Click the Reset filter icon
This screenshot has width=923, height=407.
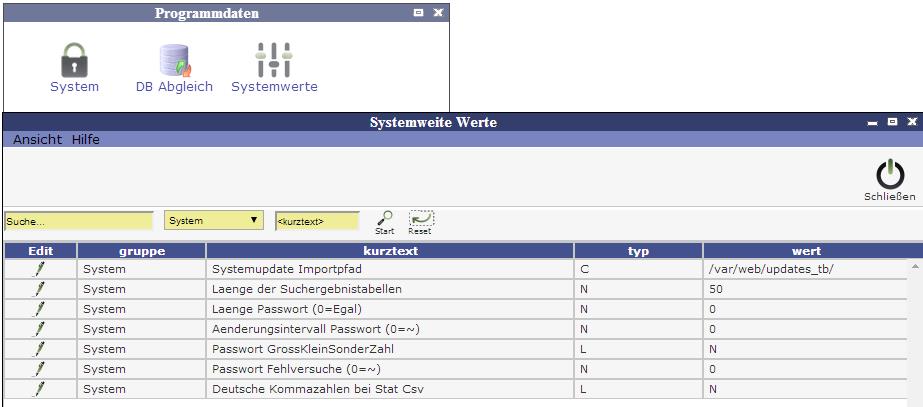pos(420,218)
